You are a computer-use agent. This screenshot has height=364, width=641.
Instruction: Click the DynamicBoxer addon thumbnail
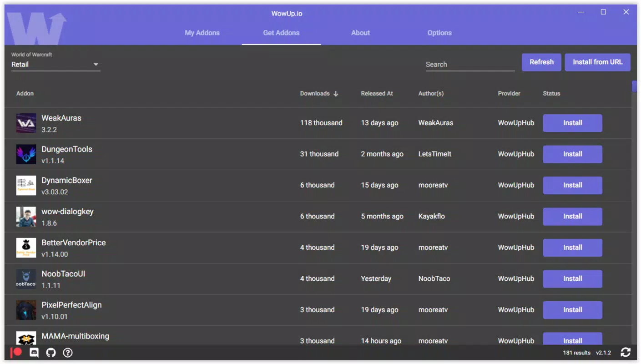coord(26,186)
